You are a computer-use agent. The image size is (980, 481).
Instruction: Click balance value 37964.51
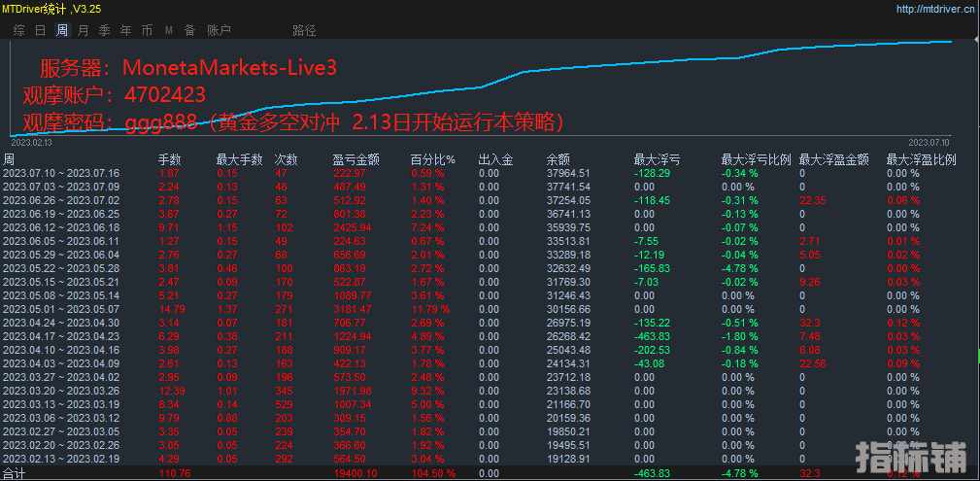coord(568,173)
